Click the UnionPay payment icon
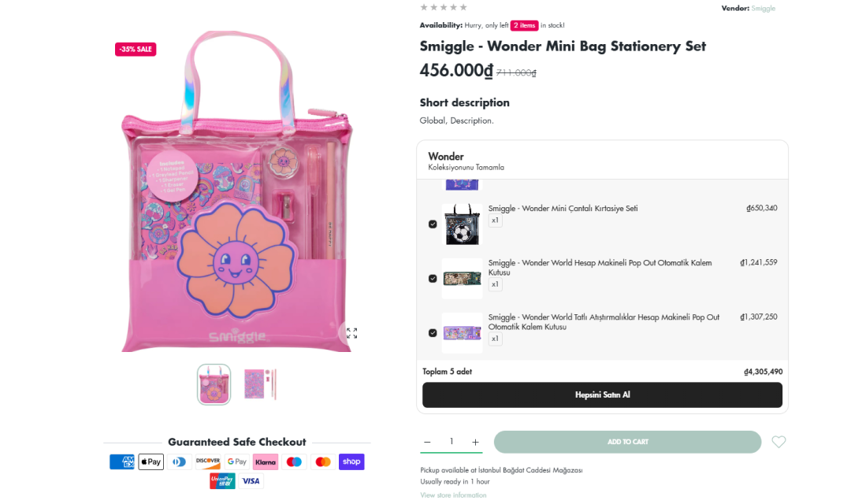 [x=222, y=480]
